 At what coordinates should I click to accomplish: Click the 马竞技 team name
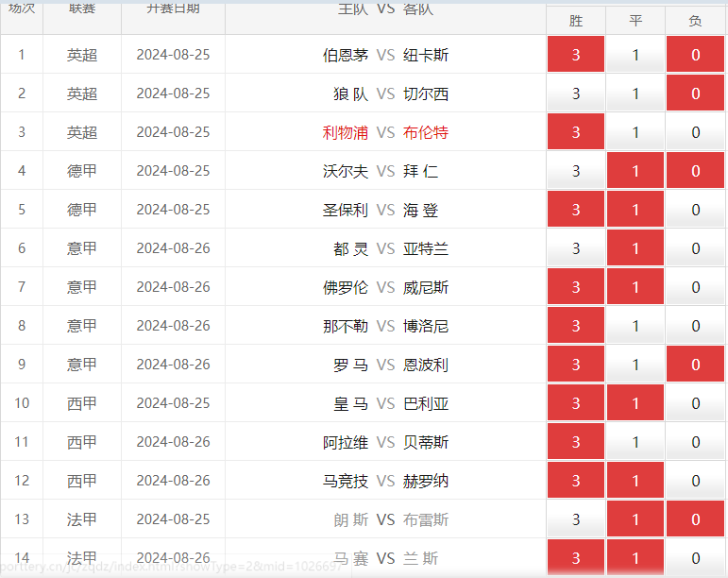(345, 481)
